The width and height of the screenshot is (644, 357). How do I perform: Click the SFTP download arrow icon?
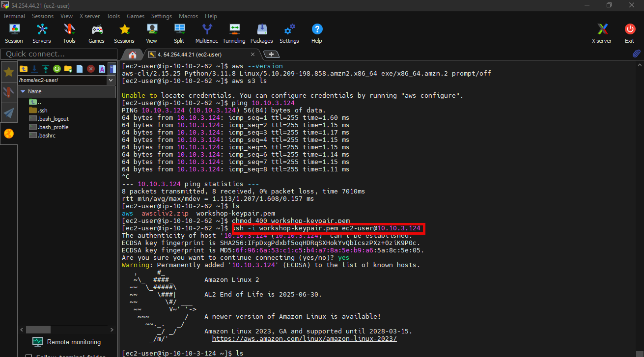[x=34, y=69]
